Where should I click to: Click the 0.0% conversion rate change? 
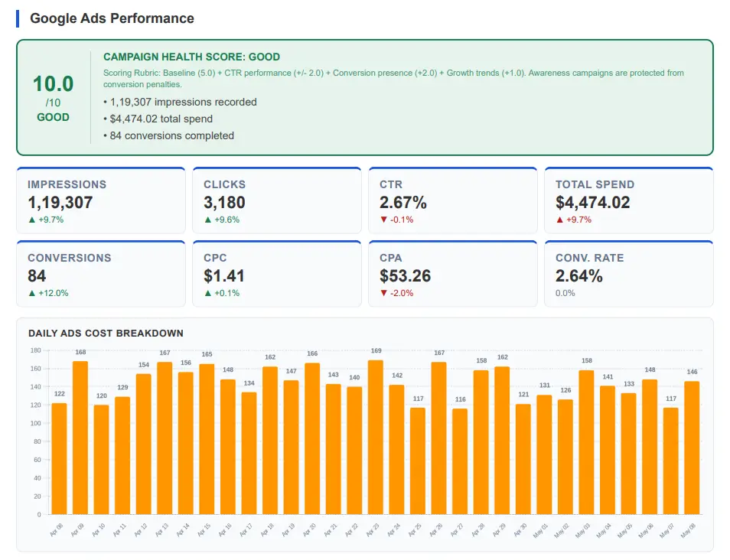point(565,293)
